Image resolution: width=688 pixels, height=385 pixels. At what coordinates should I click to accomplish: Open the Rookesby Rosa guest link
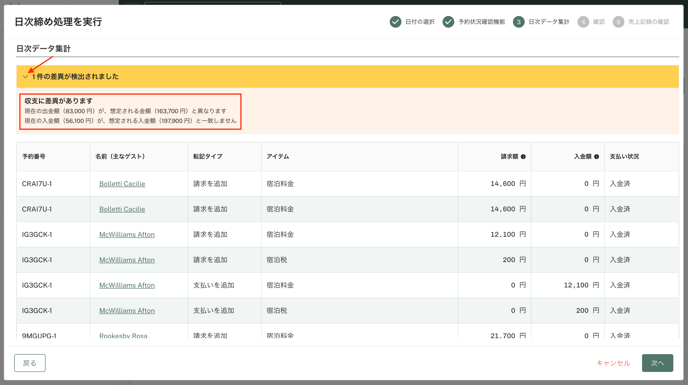click(123, 335)
